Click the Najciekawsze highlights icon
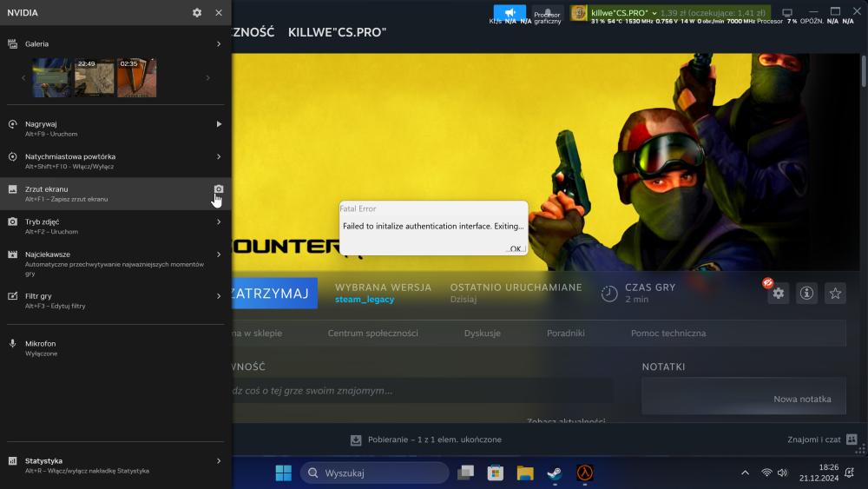Screen dimensions: 868x489 coord(12,254)
